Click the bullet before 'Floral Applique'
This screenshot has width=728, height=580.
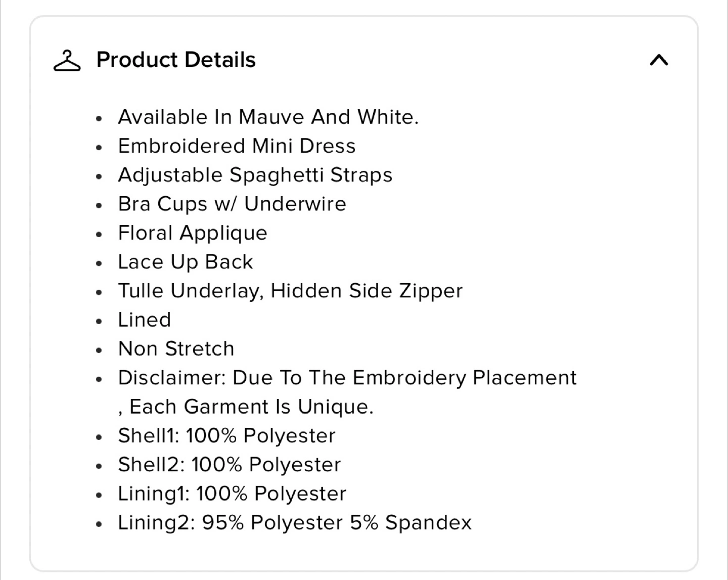[99, 235]
